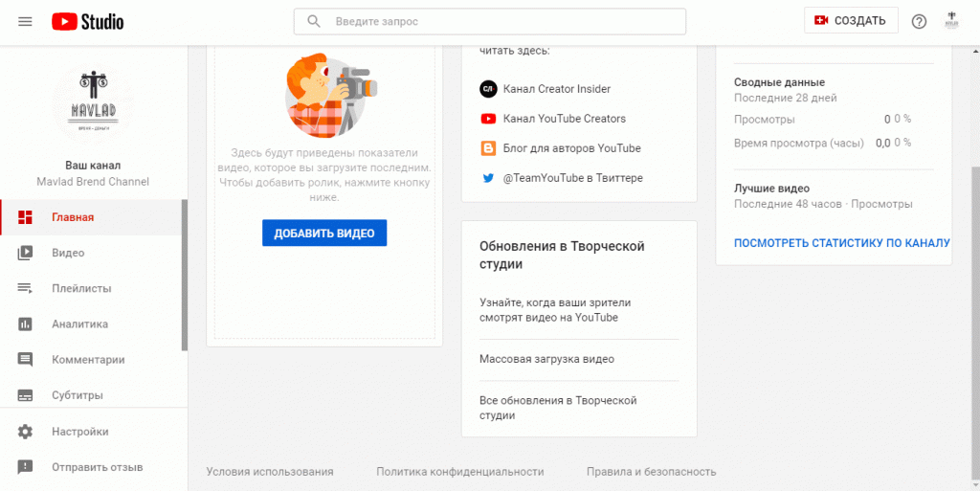Open account avatar in top right
Screen dimensions: 980x491
click(x=951, y=21)
